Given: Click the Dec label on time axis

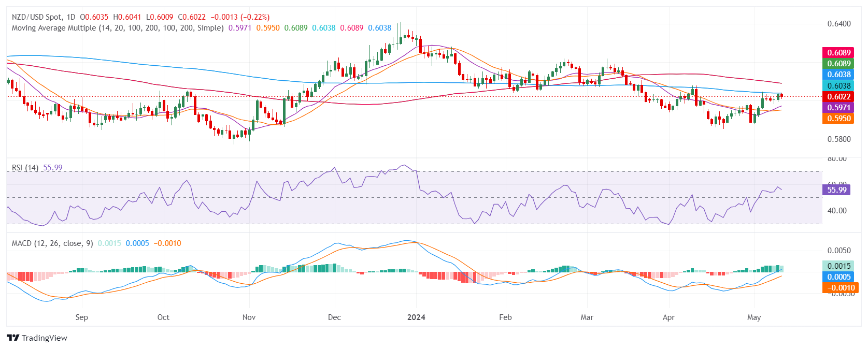Looking at the screenshot, I should tap(334, 317).
